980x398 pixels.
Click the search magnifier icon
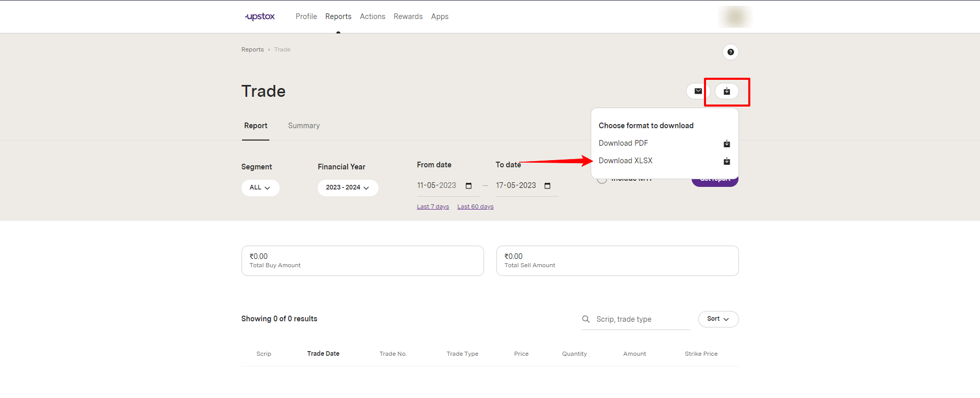click(x=586, y=319)
